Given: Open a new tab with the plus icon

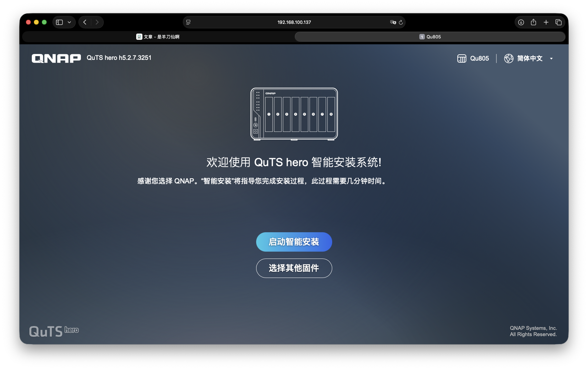Looking at the screenshot, I should tap(546, 22).
